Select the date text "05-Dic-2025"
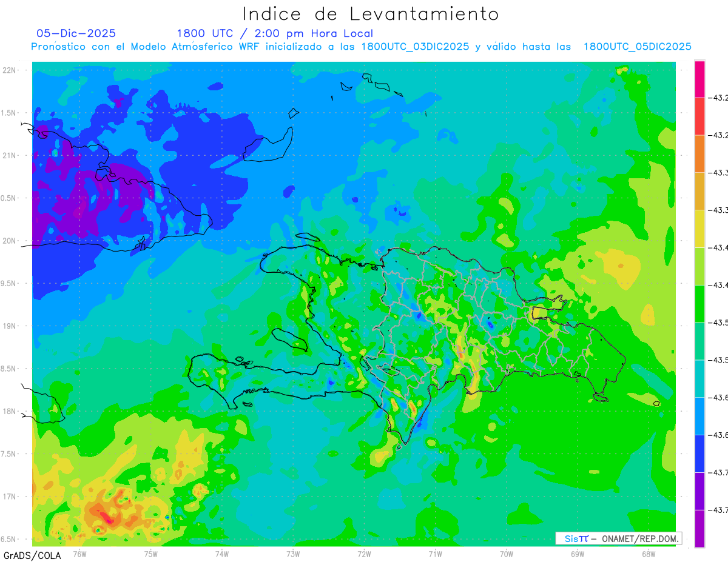This screenshot has height=562, width=728. 76,33
